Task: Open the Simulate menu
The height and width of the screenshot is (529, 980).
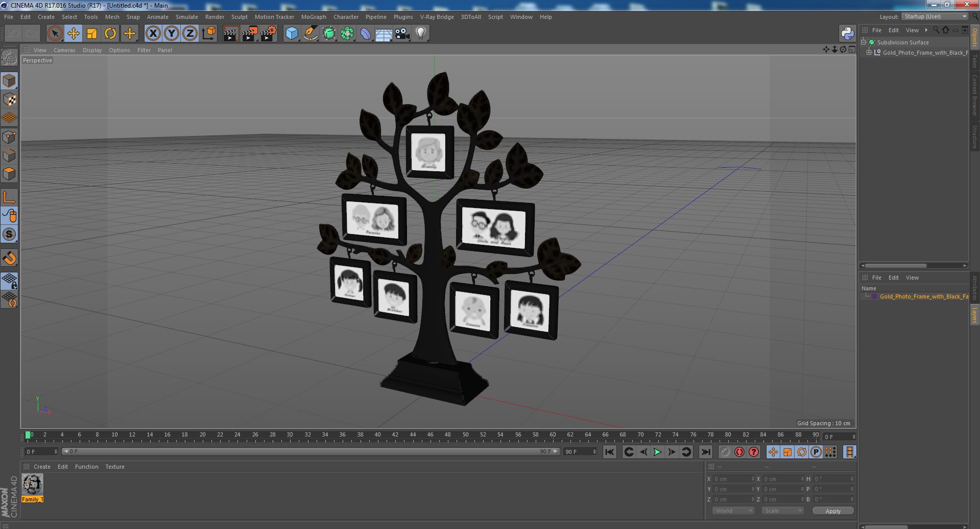Action: [x=186, y=17]
